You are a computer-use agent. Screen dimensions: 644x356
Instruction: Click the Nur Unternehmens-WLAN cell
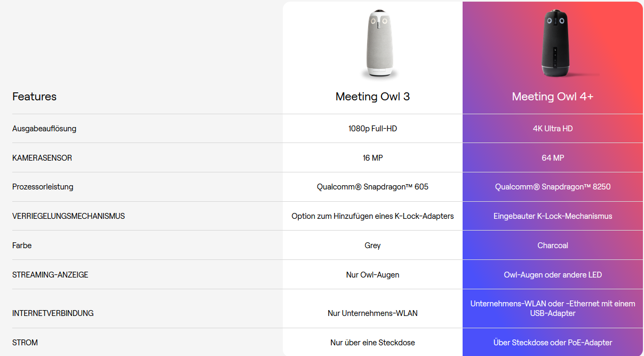click(372, 313)
